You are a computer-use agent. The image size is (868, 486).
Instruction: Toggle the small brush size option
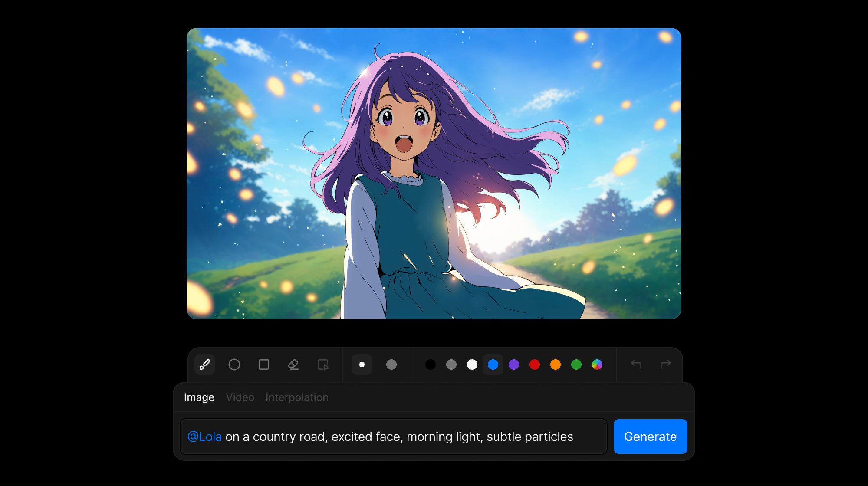click(362, 364)
